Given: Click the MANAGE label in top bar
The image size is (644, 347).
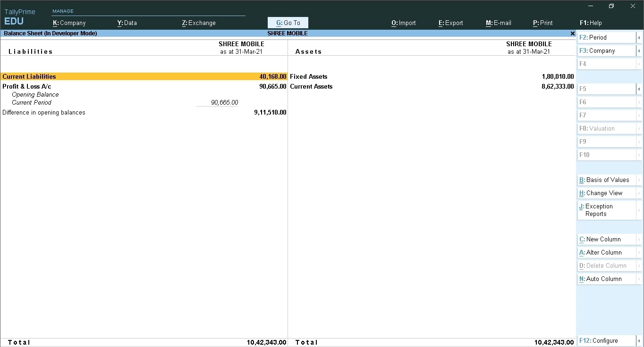Looking at the screenshot, I should 63,11.
